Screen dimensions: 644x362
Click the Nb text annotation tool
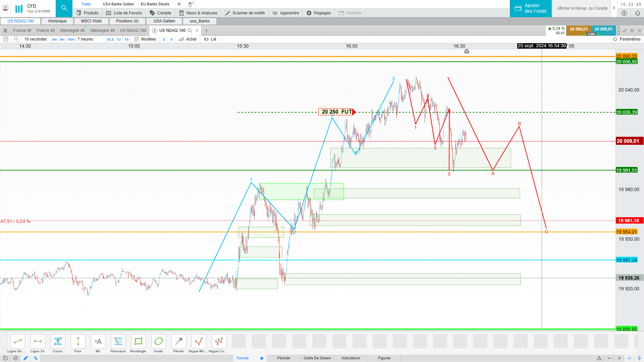click(98, 342)
